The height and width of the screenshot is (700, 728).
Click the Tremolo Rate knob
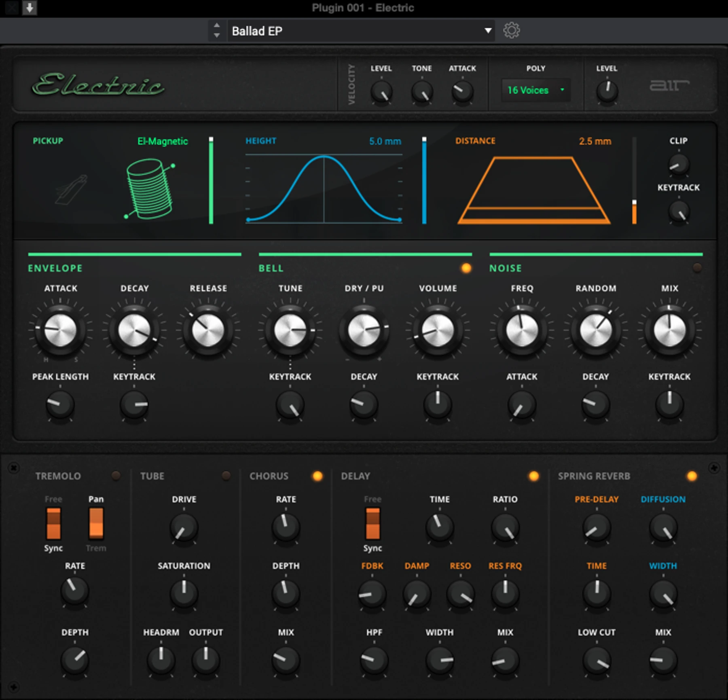click(x=75, y=591)
